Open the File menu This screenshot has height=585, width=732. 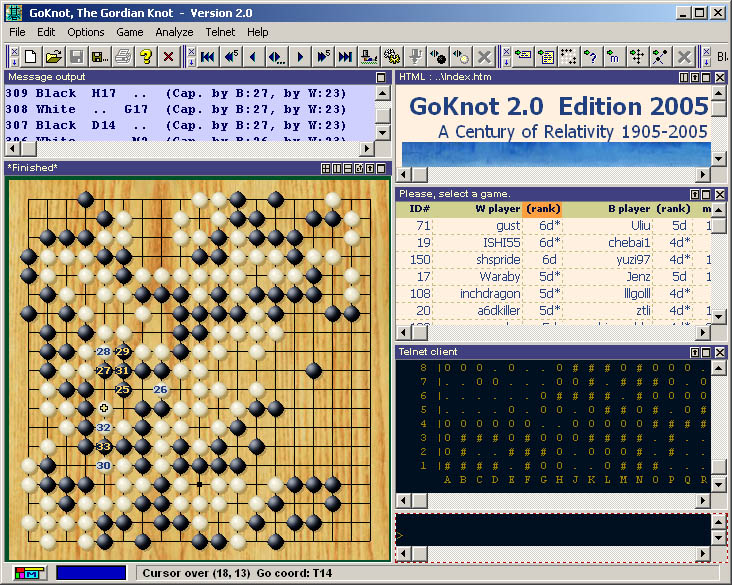[17, 32]
